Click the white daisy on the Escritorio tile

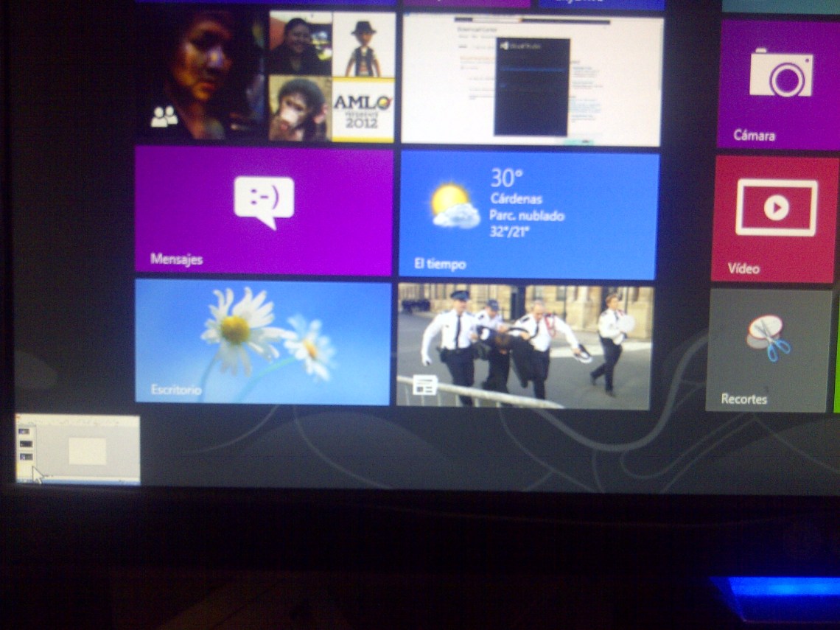click(x=237, y=328)
